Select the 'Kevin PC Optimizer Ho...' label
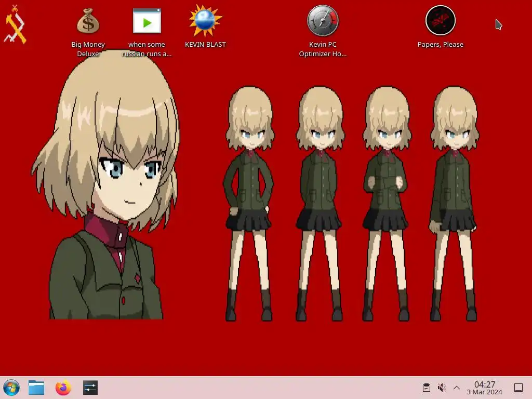532x399 pixels. [x=323, y=49]
